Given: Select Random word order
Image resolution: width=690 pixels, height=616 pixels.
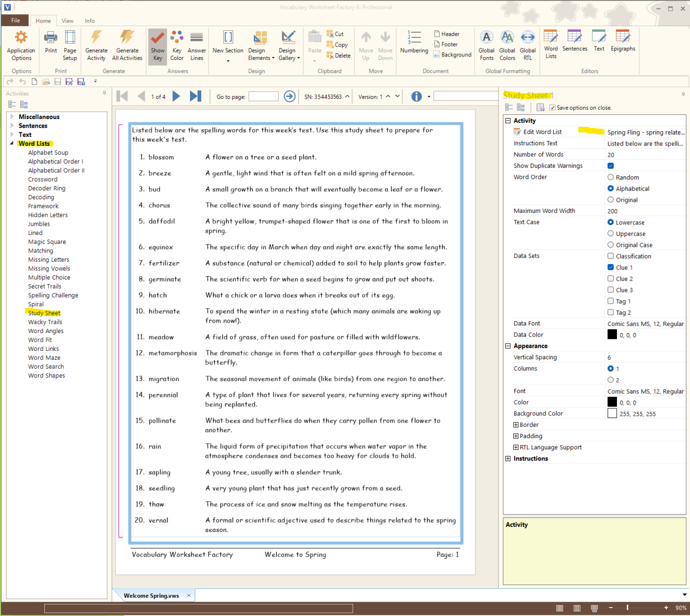Looking at the screenshot, I should (x=611, y=177).
